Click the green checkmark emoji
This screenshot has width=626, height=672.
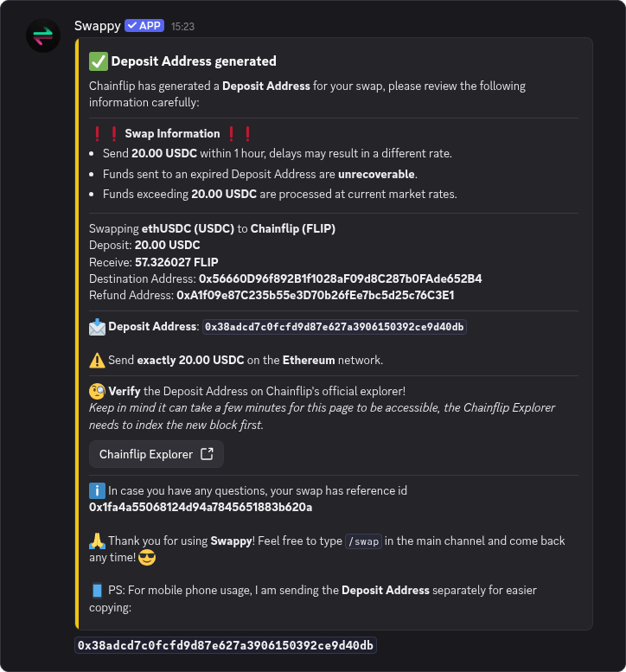click(x=98, y=61)
